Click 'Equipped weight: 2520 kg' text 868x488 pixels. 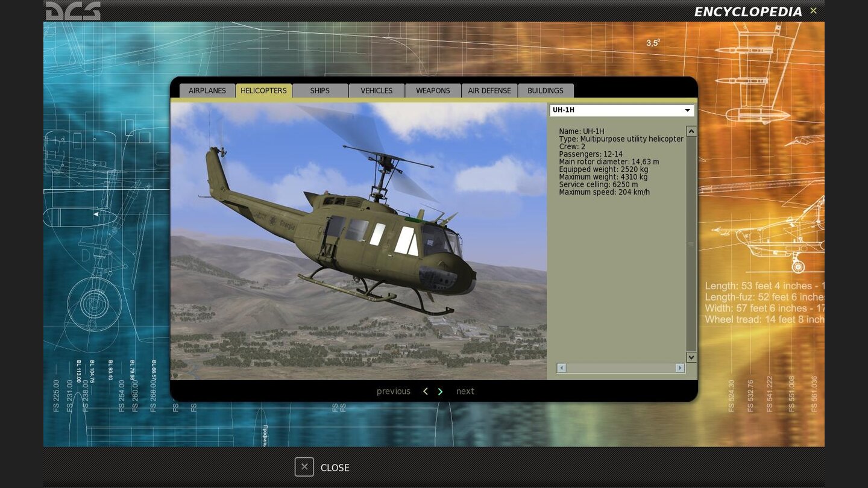coord(603,169)
